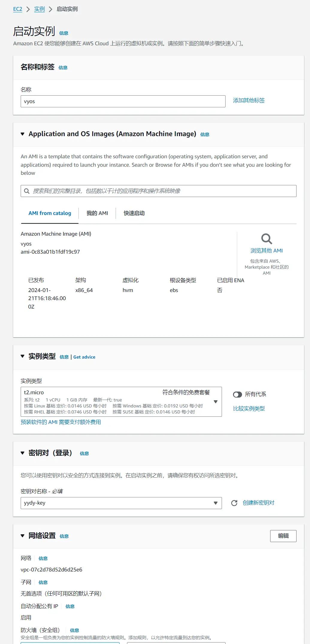Click the search icon in AMI catalog search box
The height and width of the screenshot is (644, 310).
tap(27, 191)
